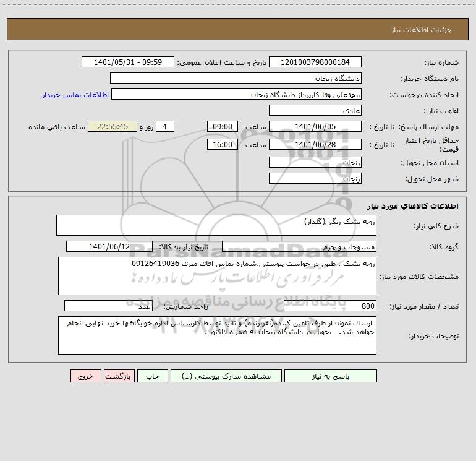Viewport: 476px width, 461px height.
Task: Click the تاریخ و ساعت اعلان عمومی label
Action: 221,62
